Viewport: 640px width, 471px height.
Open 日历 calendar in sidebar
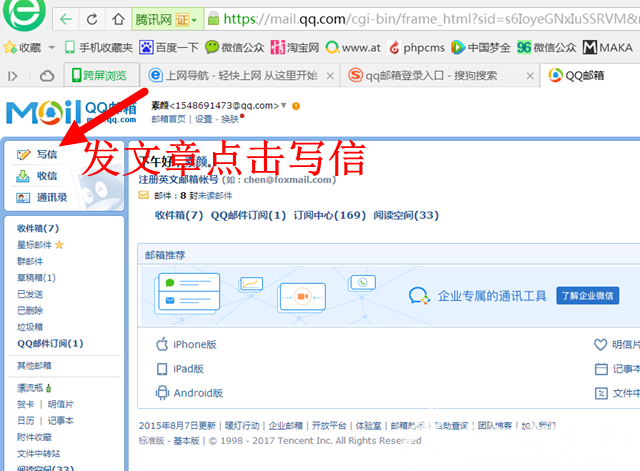coord(26,420)
